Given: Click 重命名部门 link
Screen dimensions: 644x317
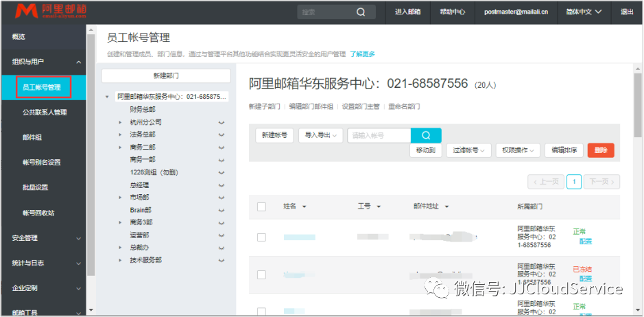Looking at the screenshot, I should (404, 106).
